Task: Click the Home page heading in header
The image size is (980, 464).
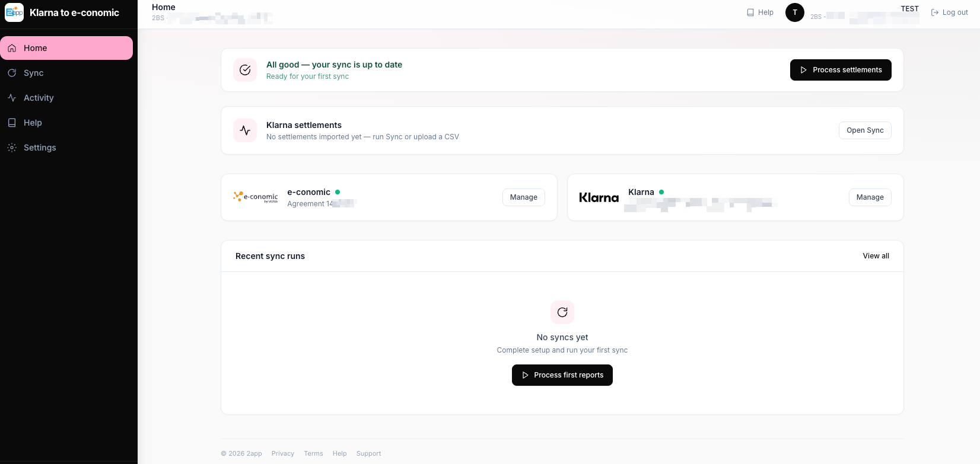Action: 164,7
